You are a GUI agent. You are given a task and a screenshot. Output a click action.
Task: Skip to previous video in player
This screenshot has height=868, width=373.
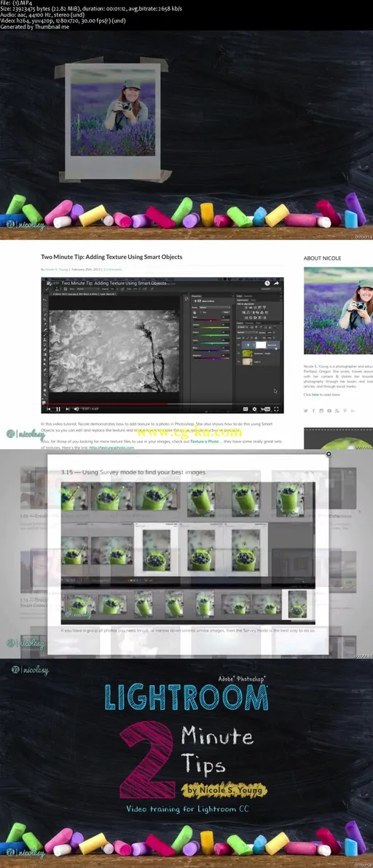coord(48,409)
